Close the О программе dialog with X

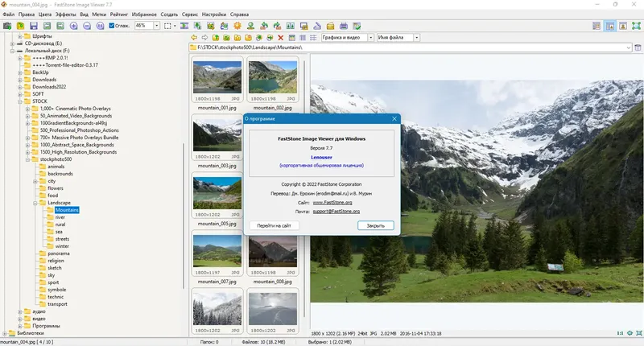point(394,118)
